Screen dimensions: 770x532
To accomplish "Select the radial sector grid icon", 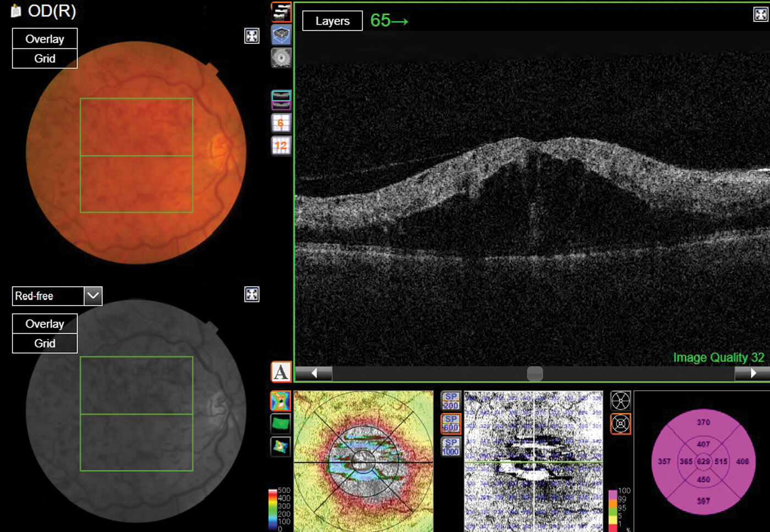I will (x=620, y=401).
